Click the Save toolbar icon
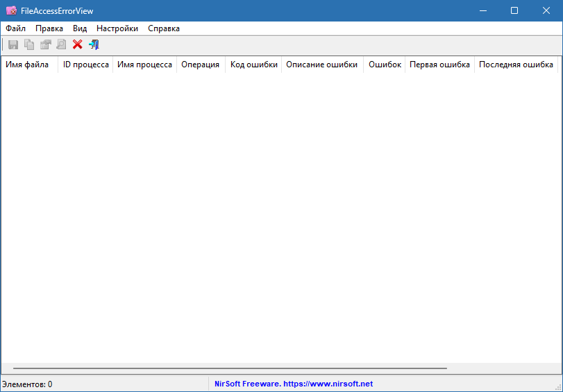The height and width of the screenshot is (392, 563). (x=13, y=44)
